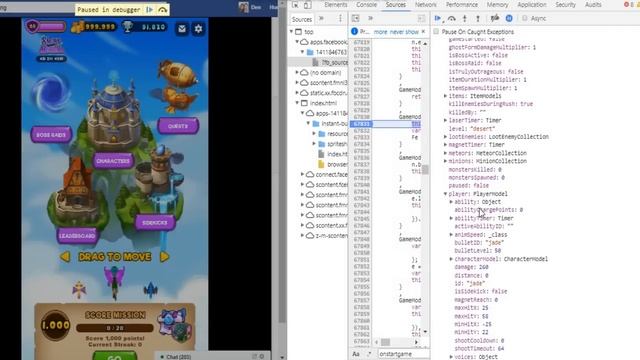Image resolution: width=640 pixels, height=360 pixels.
Task: Enable Pause On Caught Exceptions checkbox
Action: click(436, 31)
